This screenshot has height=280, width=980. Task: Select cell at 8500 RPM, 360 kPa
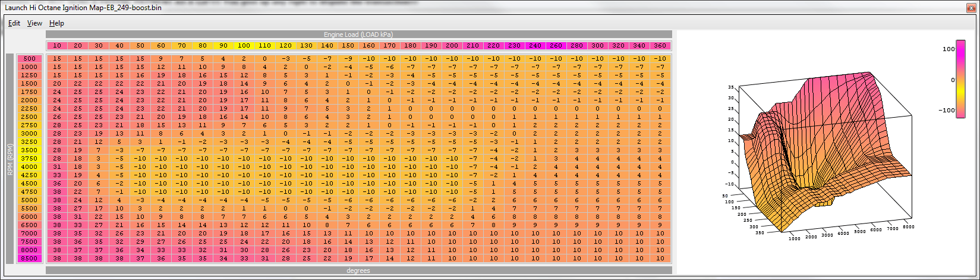[x=660, y=259]
